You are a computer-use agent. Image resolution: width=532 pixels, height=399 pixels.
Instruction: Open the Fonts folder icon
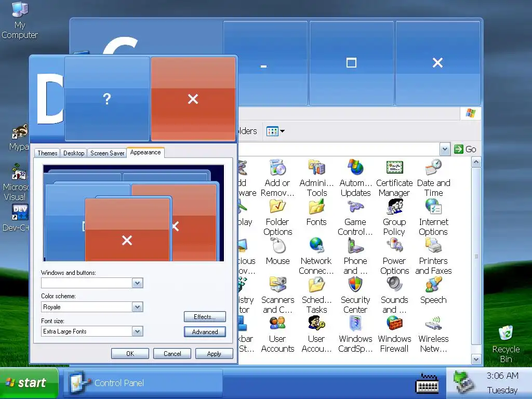point(316,207)
